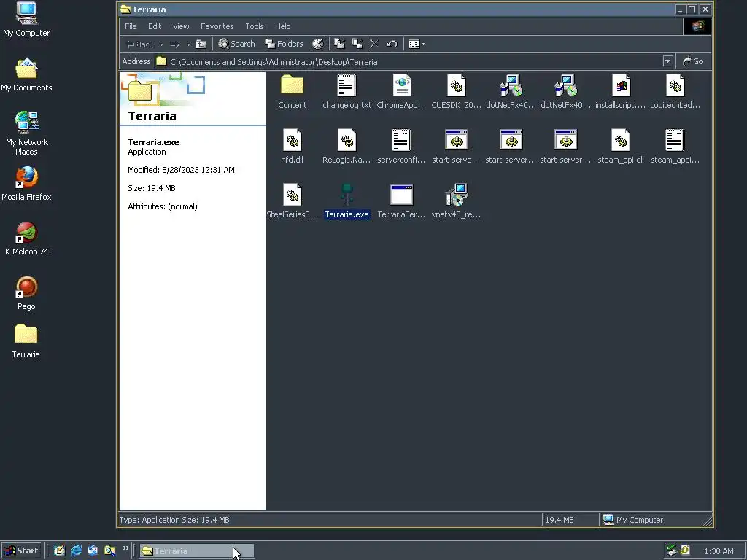Open My Computer desktop icon

click(26, 20)
